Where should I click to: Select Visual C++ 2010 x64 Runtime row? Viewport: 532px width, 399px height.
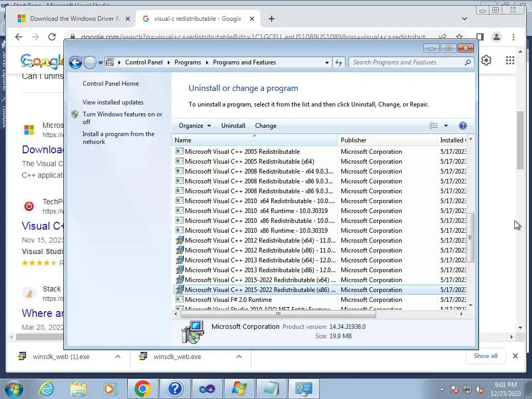tap(320, 211)
